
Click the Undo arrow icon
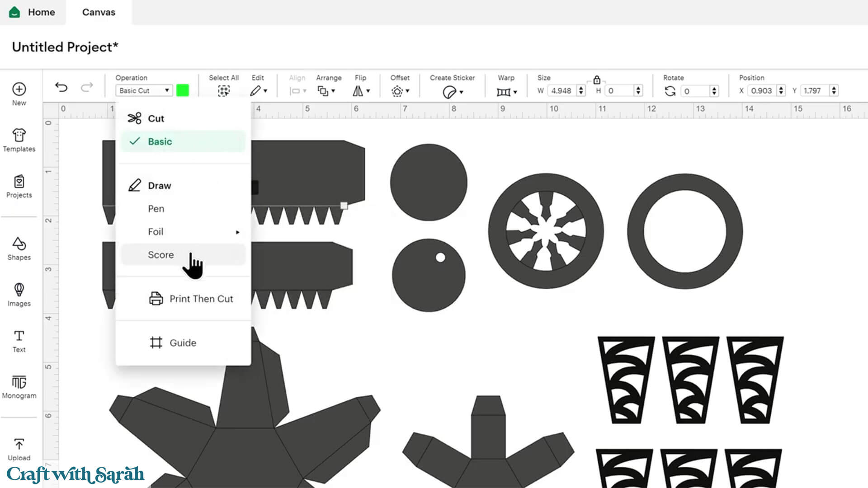click(x=61, y=87)
